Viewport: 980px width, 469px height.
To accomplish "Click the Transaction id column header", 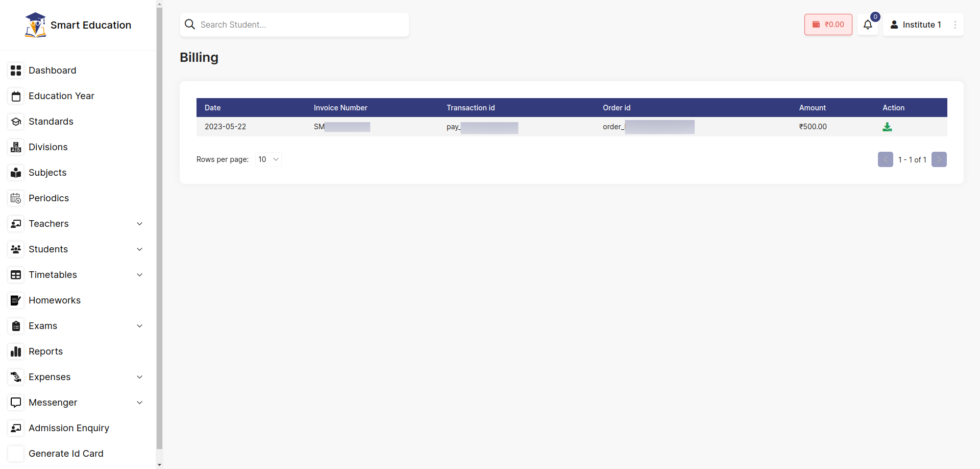I will point(471,108).
